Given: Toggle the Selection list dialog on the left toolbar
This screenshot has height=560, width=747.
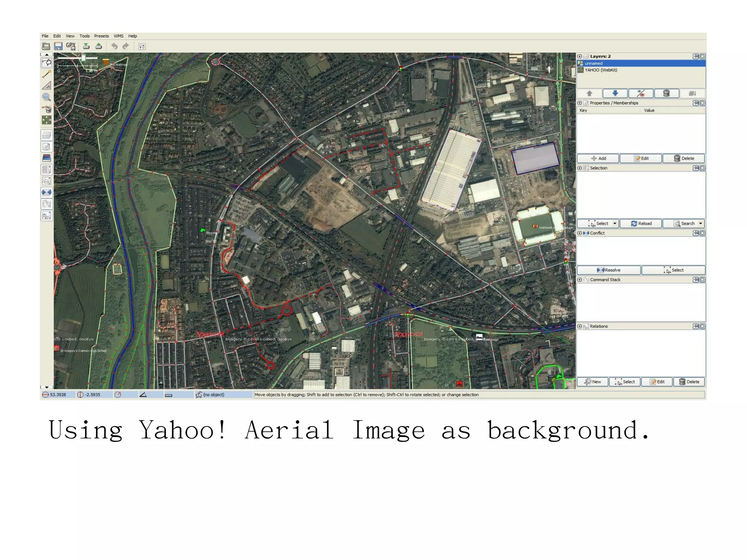Looking at the screenshot, I should (47, 170).
